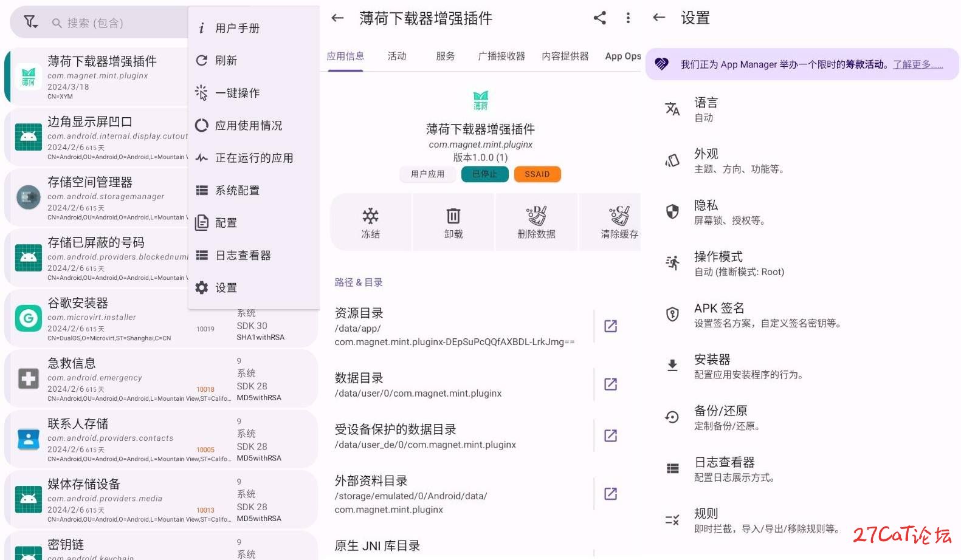This screenshot has width=961, height=560.
Task: Click the 用户应用 tag chip
Action: (428, 174)
